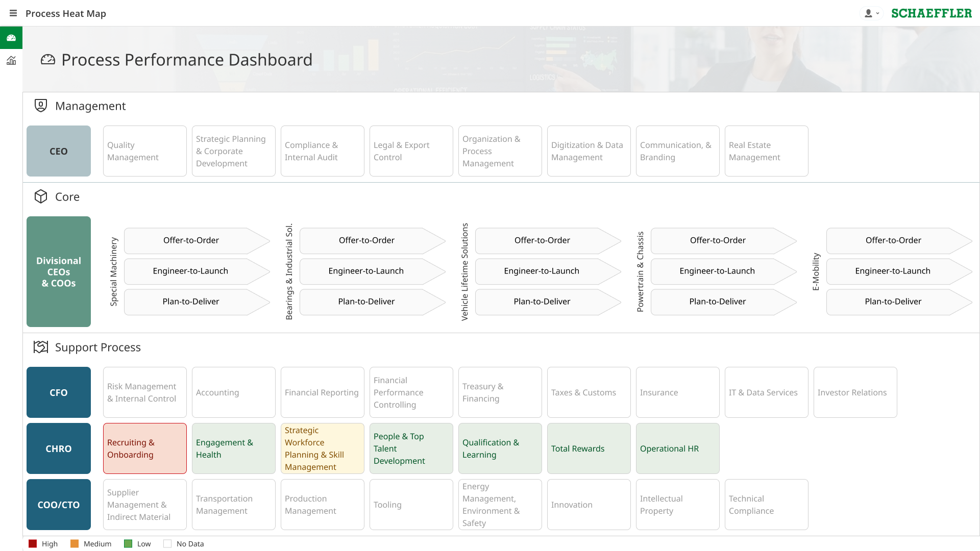This screenshot has width=980, height=551.
Task: Open Financial Performance Controlling card
Action: coord(411,392)
